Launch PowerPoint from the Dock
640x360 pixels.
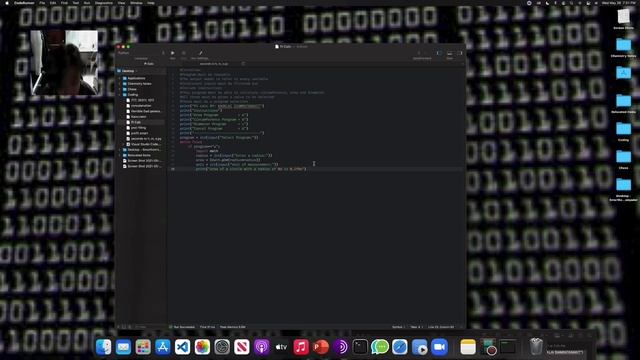click(x=321, y=347)
